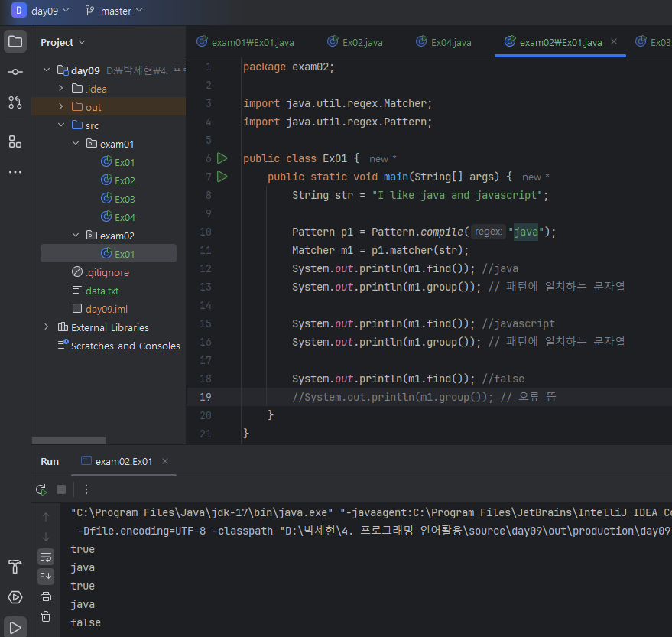
Task: Collapse the exam01 package folder
Action: [75, 144]
